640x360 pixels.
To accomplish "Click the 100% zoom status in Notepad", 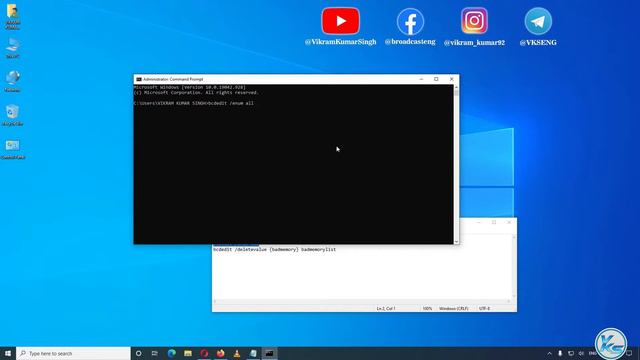I will coord(427,309).
